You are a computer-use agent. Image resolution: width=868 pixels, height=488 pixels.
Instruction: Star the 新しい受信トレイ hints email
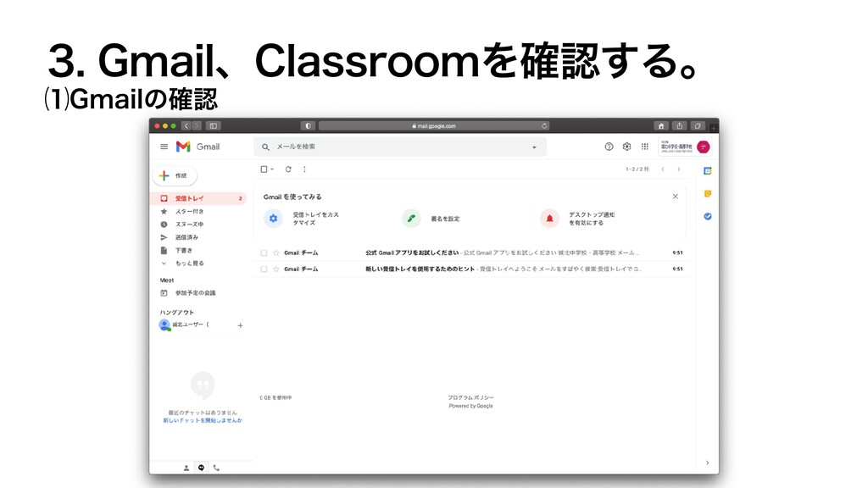[276, 269]
